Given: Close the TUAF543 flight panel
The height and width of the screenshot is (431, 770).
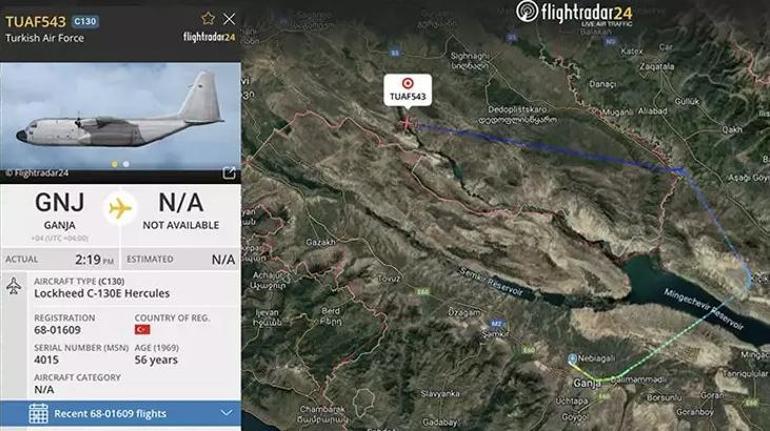Looking at the screenshot, I should click(x=229, y=19).
